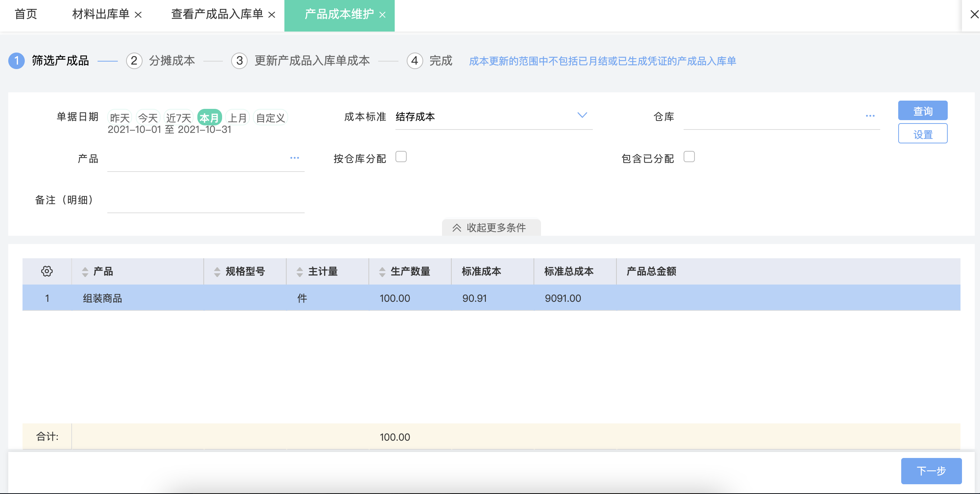Screen dimensions: 980x494
Task: Click the 备注(明细) input field
Action: [x=206, y=200]
